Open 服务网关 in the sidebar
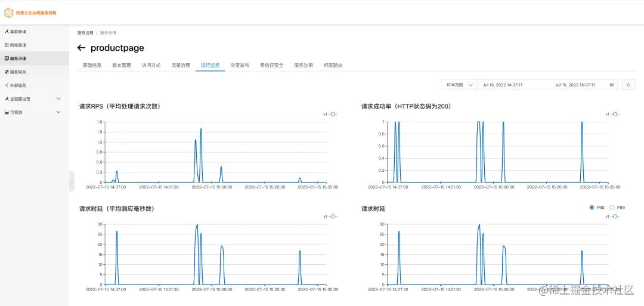 (35, 72)
